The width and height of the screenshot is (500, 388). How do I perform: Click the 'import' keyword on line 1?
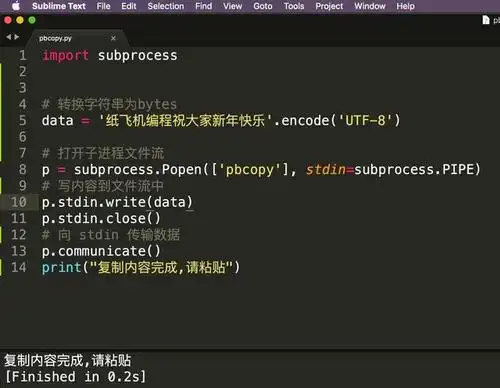(66, 55)
